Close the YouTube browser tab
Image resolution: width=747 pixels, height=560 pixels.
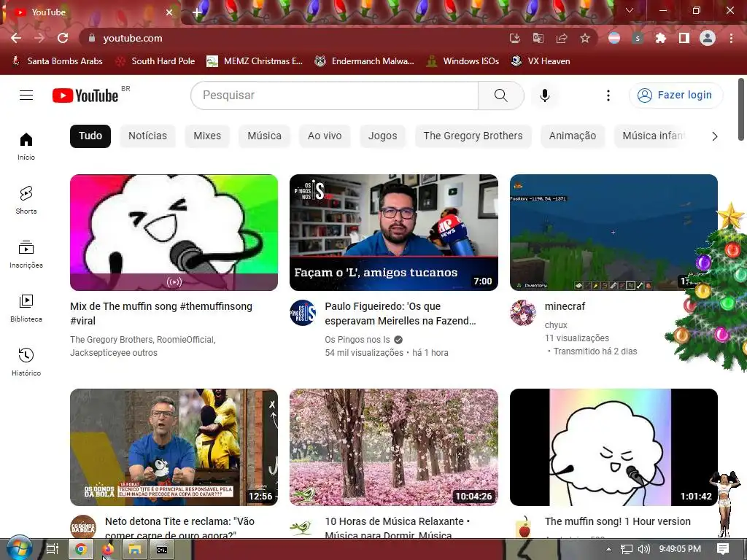pos(169,12)
